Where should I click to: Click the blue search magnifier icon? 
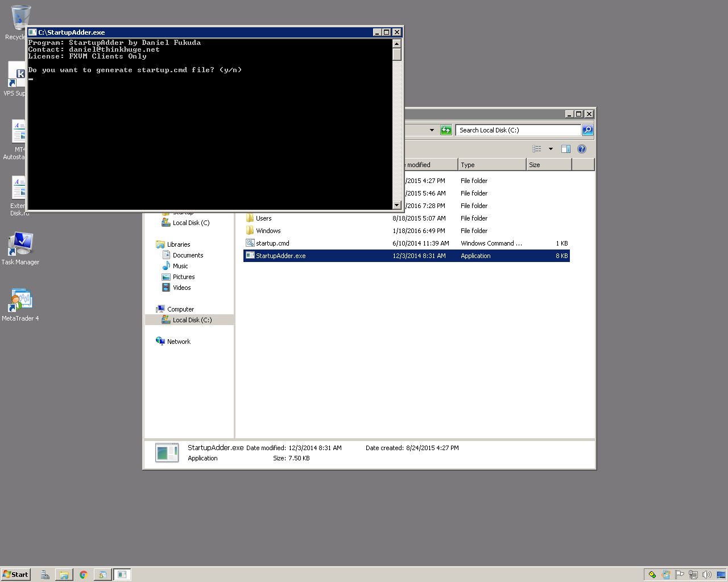588,130
